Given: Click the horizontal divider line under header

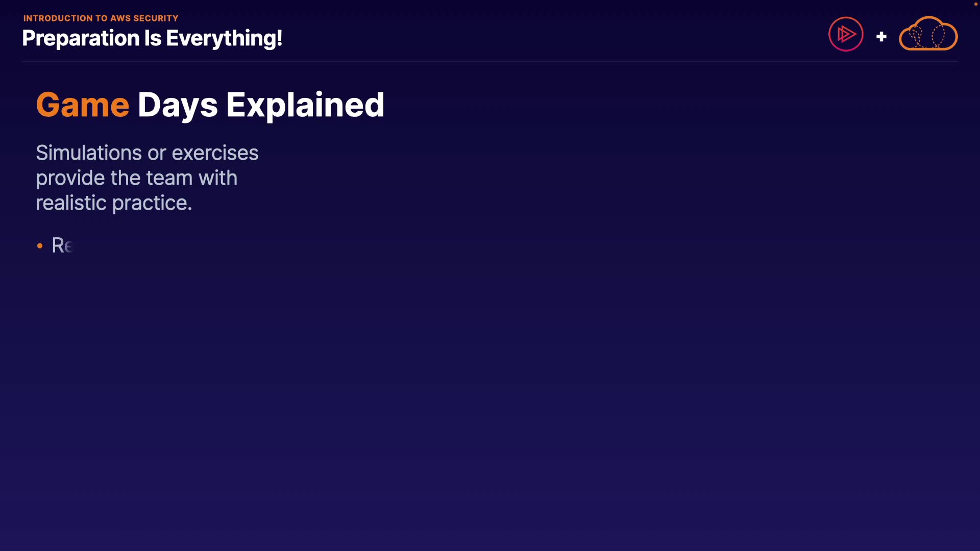Looking at the screenshot, I should (x=490, y=61).
